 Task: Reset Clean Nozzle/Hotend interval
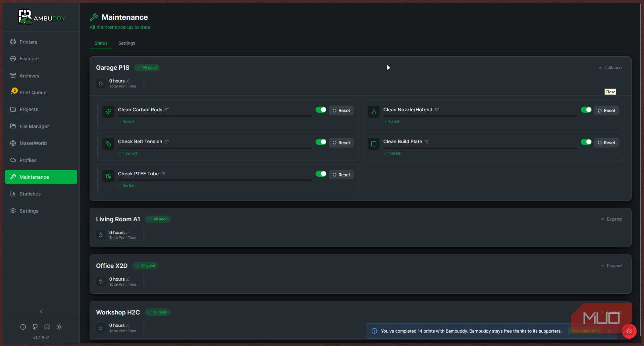click(606, 111)
